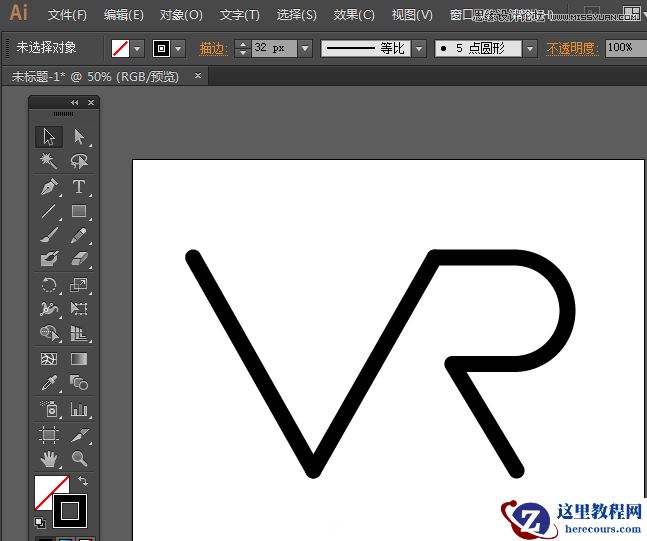The height and width of the screenshot is (541, 647).
Task: Select the Artboard tool
Action: (x=49, y=435)
